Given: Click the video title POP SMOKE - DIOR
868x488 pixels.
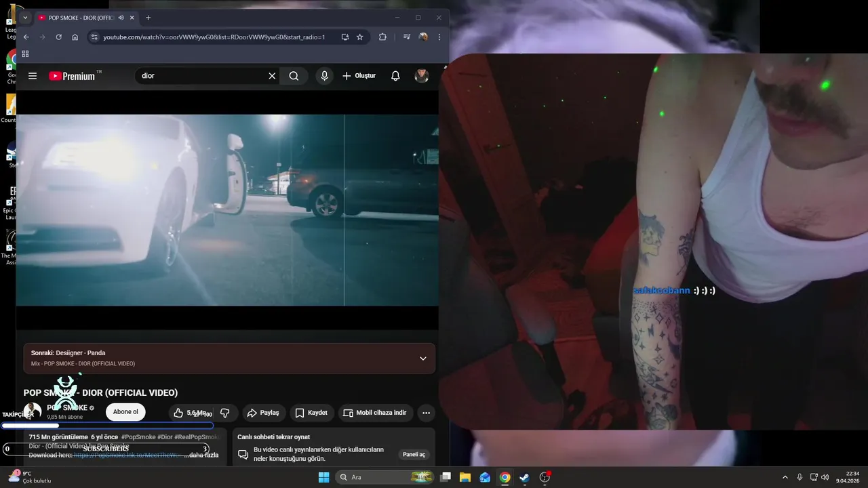Looking at the screenshot, I should coord(100,393).
